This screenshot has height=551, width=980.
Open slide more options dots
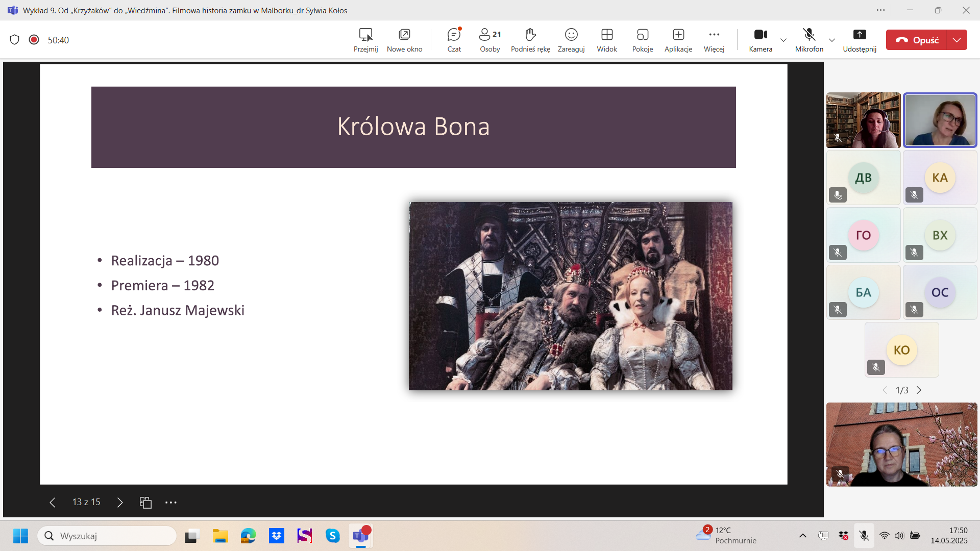coord(171,503)
